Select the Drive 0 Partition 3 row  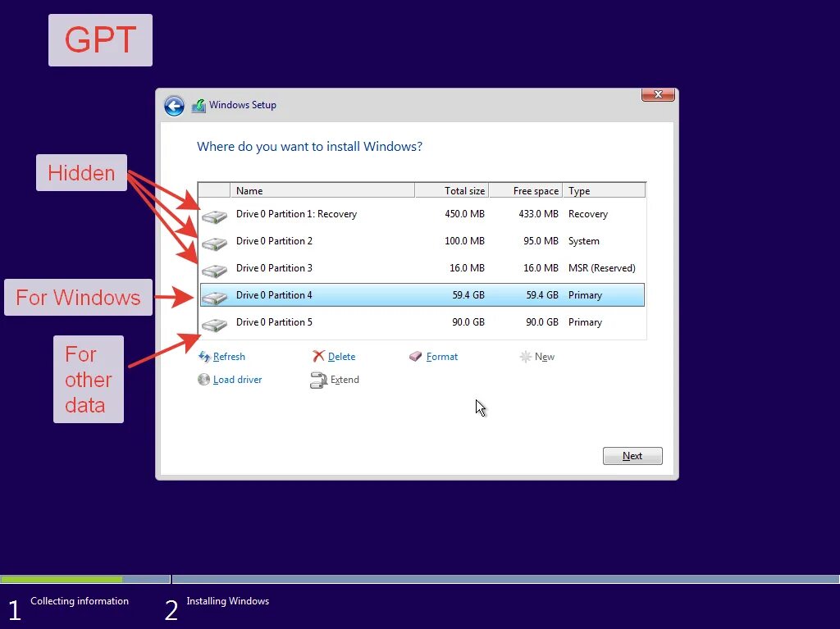click(422, 268)
